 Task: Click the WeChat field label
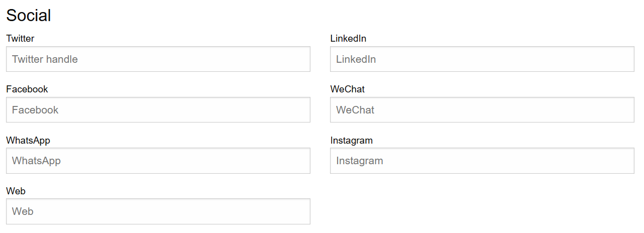[347, 89]
